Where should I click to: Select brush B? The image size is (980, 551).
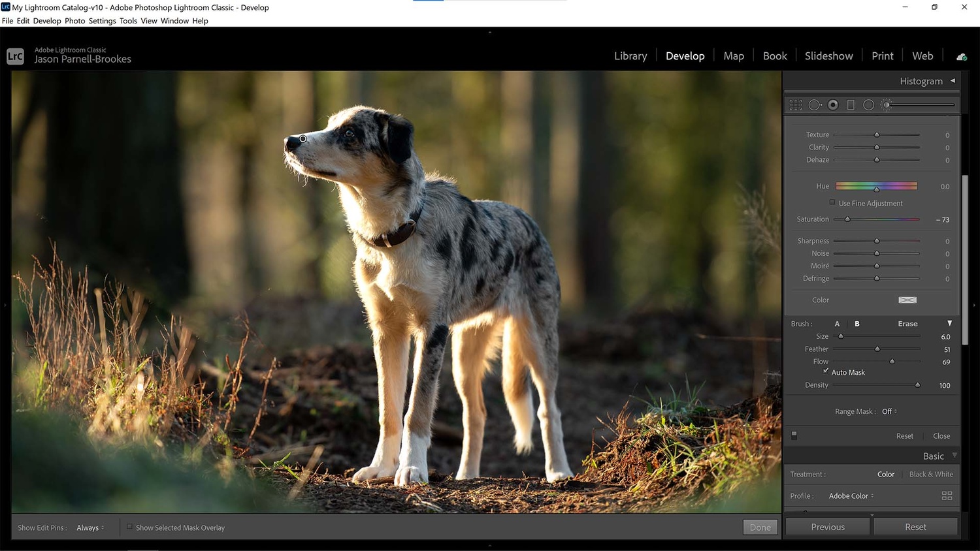(x=857, y=324)
